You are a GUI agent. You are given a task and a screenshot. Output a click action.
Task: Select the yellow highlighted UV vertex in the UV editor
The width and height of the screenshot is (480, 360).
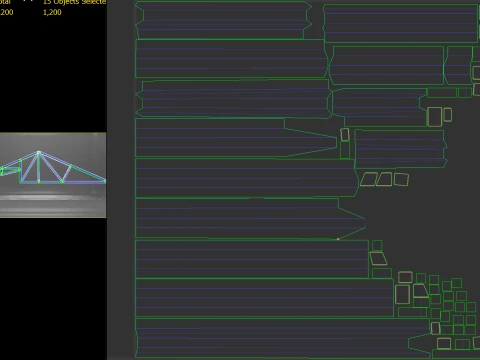[338, 239]
